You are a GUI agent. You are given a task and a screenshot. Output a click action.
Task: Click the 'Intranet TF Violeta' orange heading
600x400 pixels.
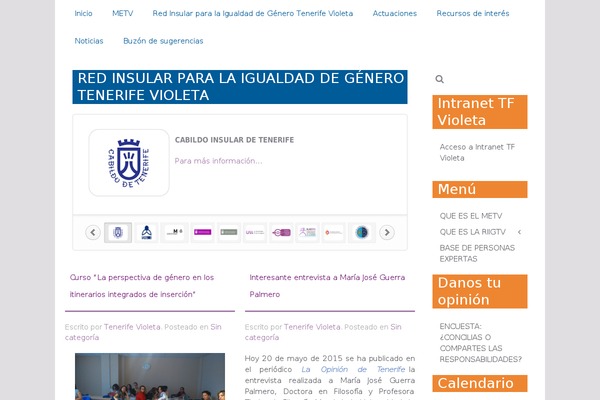[480, 112]
